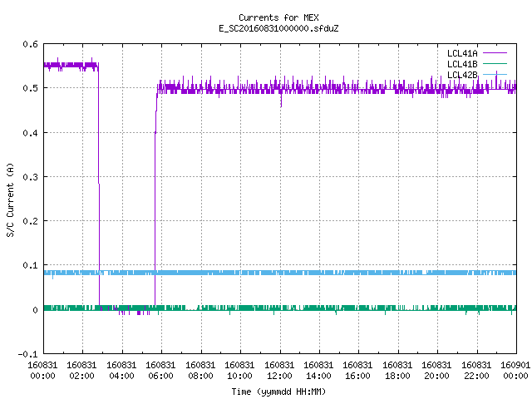This screenshot has width=532, height=399.
Task: Click the x-axis tick 160831 14:00
Action: click(318, 371)
